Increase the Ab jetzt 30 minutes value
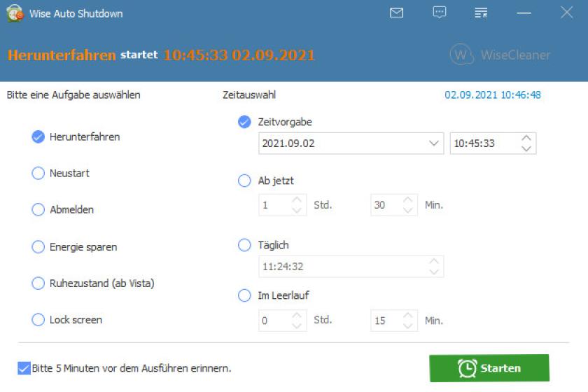 coord(408,200)
